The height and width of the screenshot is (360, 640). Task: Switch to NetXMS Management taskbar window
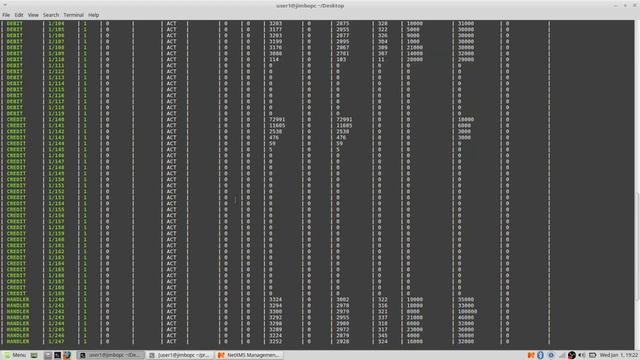coord(249,355)
